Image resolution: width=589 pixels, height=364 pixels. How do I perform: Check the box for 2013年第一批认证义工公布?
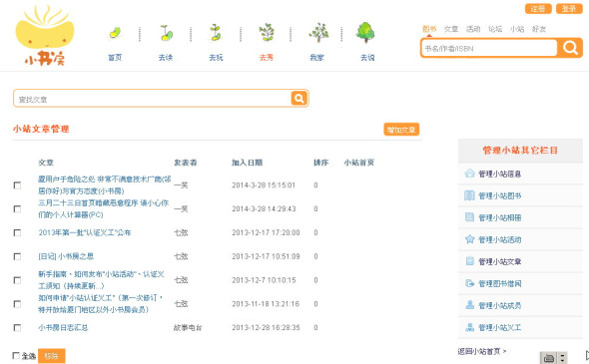17,233
